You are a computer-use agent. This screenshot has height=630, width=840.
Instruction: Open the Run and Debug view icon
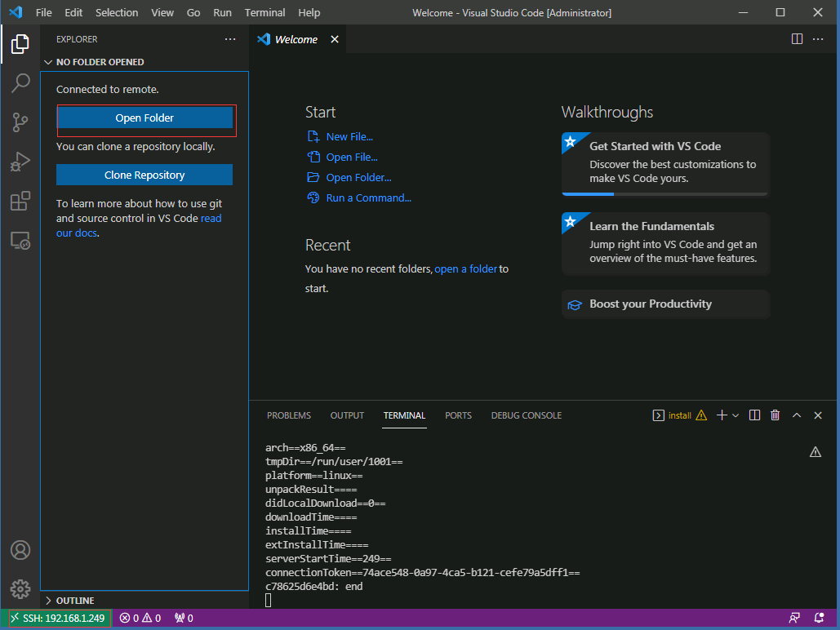coord(20,162)
